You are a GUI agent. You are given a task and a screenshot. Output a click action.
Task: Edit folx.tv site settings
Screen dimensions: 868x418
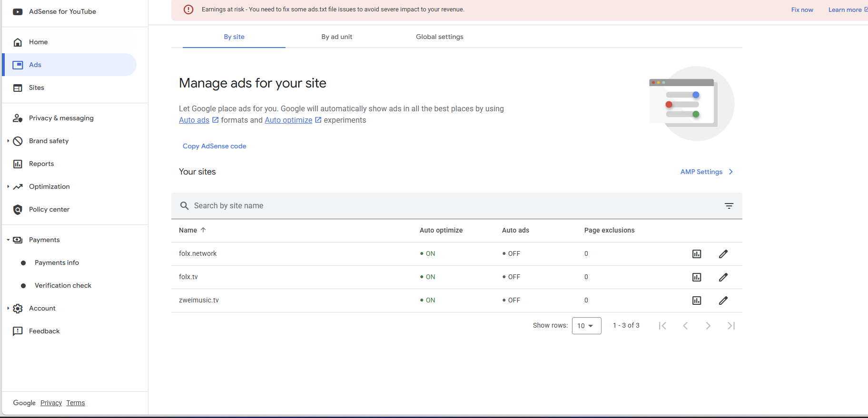click(x=723, y=277)
